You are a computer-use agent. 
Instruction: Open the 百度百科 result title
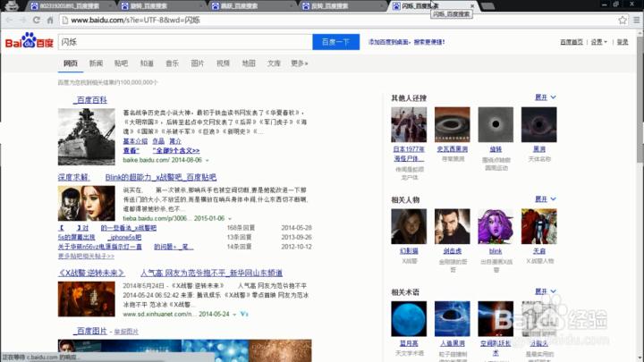coord(90,100)
